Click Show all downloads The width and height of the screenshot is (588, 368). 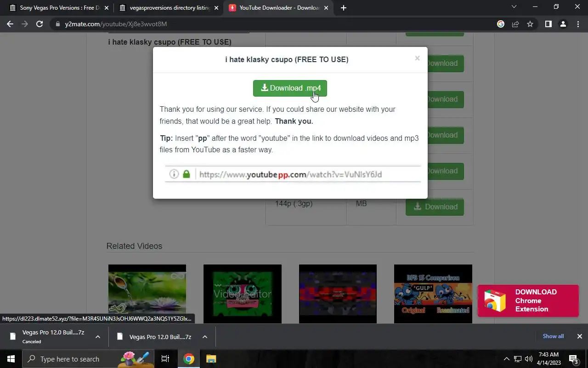coord(553,336)
